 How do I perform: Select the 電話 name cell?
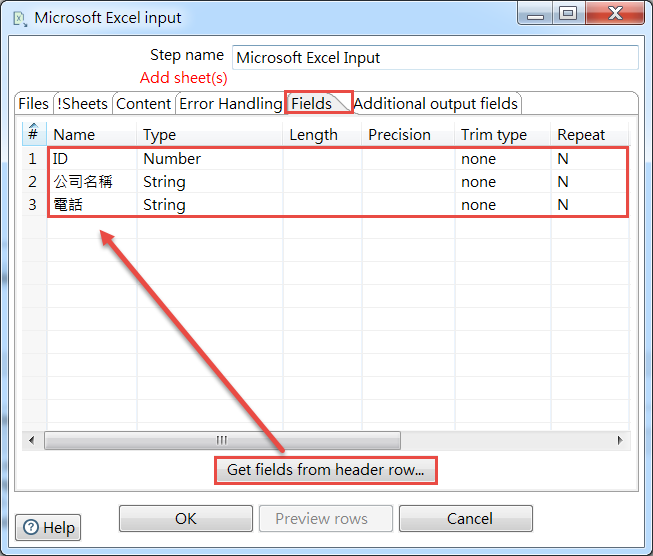tap(92, 204)
